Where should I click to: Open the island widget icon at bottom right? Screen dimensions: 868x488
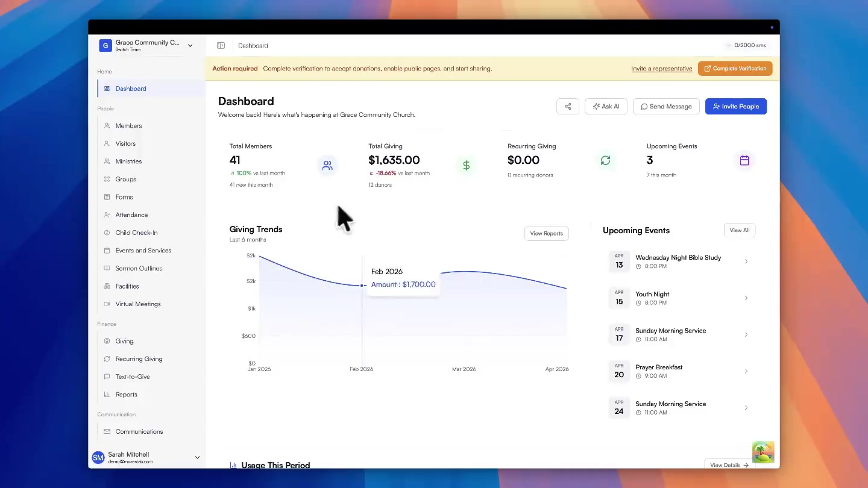pos(763,452)
